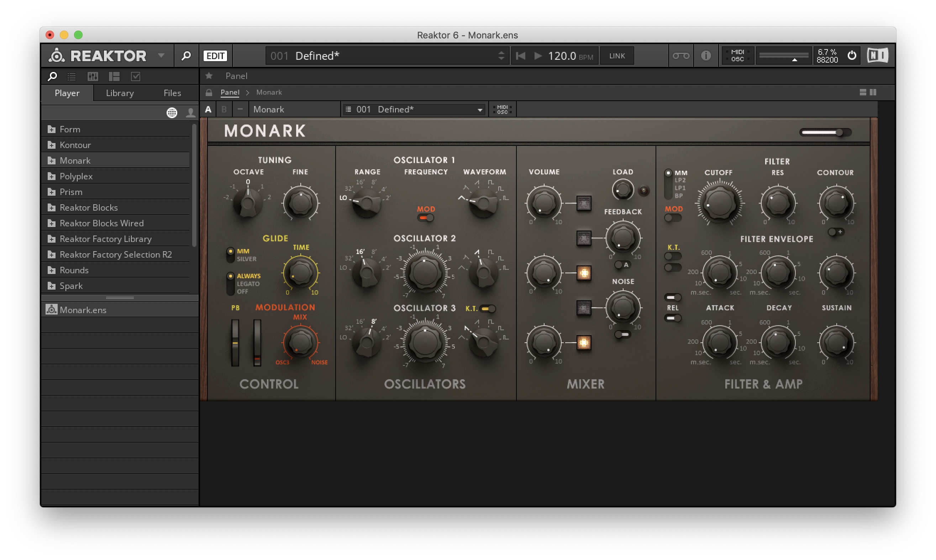Toggle Oscillator 2 mixer on/off lit button

click(x=584, y=273)
